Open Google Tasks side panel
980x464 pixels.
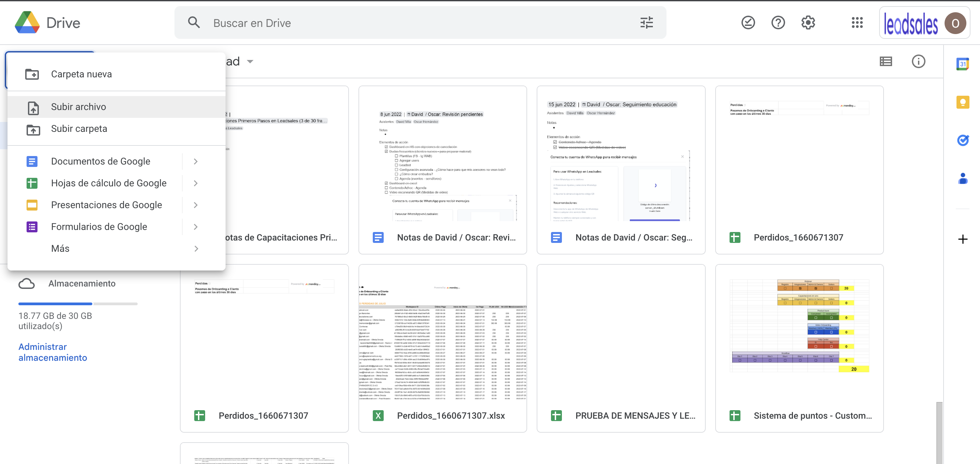pos(963,140)
